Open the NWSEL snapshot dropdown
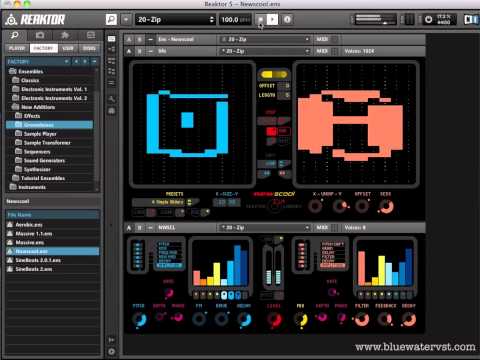The image size is (480, 360). coord(265,228)
